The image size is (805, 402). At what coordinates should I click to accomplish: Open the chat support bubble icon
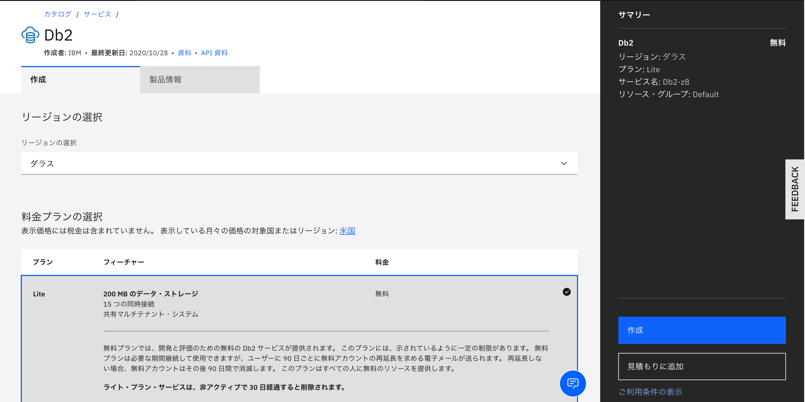572,383
